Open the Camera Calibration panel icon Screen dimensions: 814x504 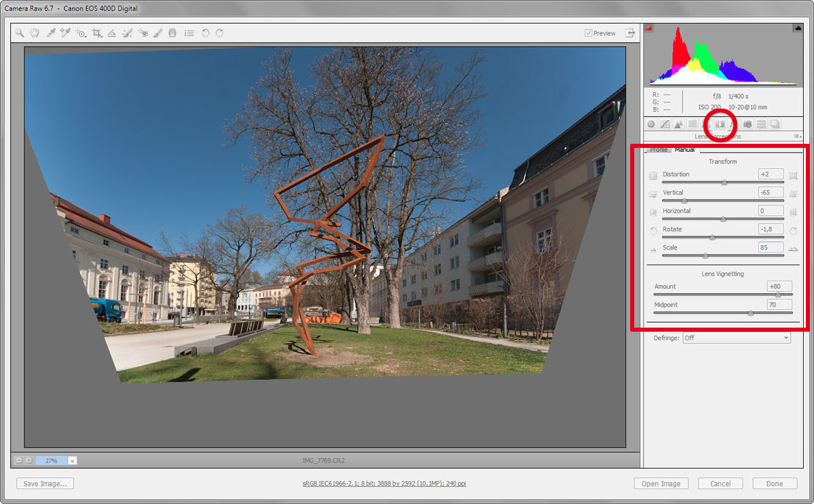747,124
